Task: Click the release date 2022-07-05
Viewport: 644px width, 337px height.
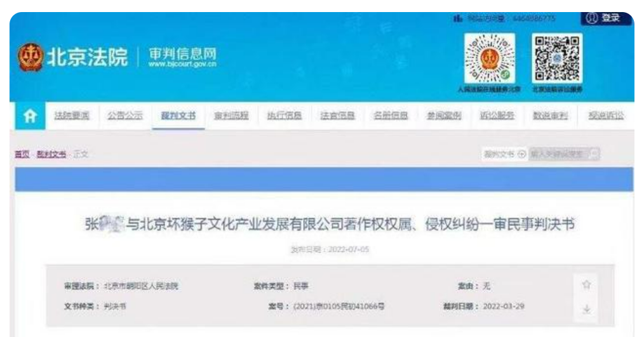Action: click(348, 249)
